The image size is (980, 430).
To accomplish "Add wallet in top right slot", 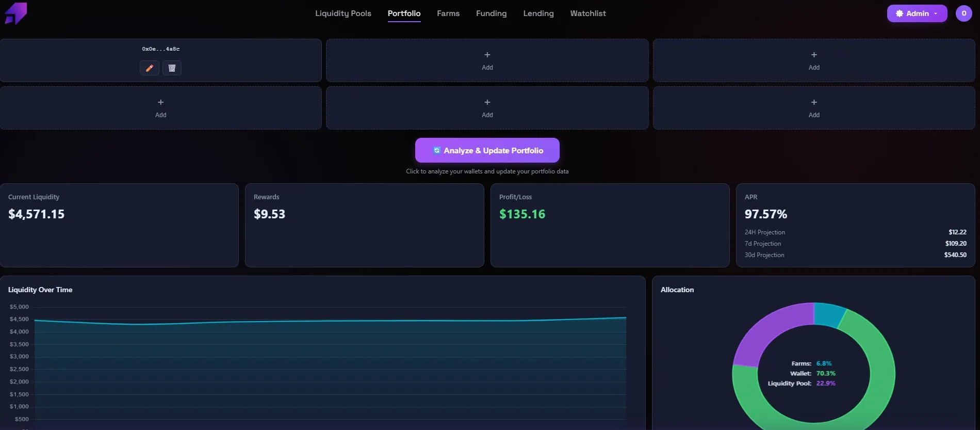I will [814, 60].
